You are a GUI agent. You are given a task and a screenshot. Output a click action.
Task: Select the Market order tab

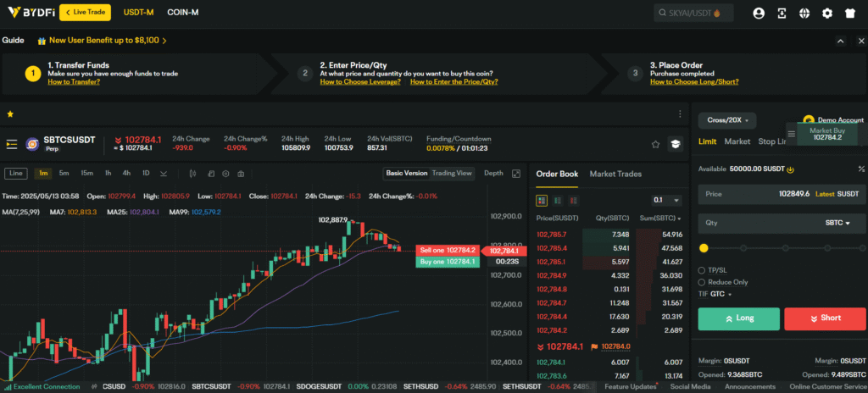pyautogui.click(x=737, y=141)
